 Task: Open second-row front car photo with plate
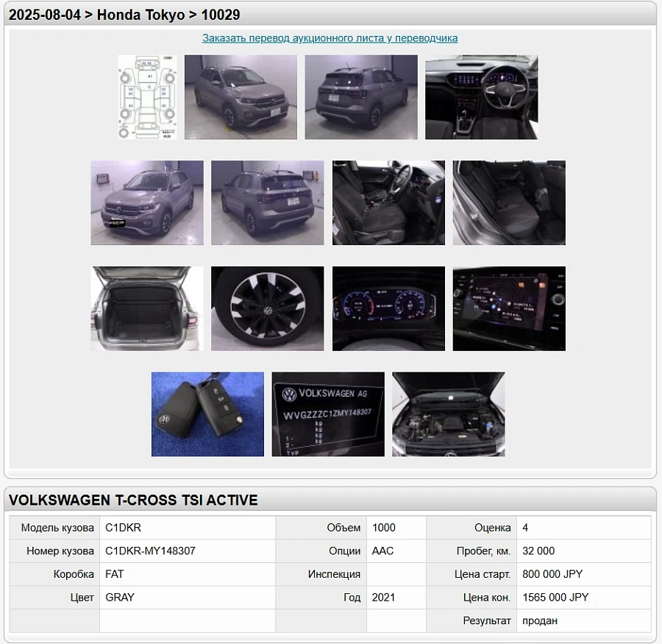point(147,202)
